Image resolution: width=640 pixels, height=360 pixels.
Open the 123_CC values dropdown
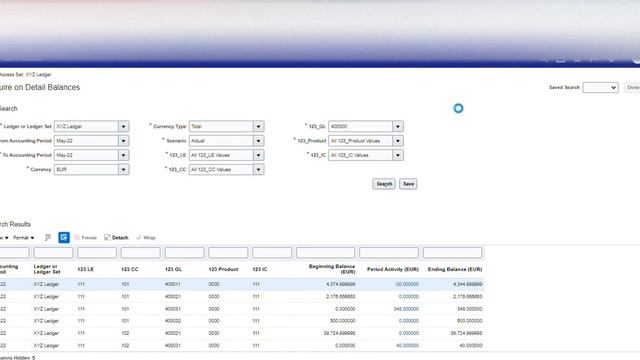258,169
